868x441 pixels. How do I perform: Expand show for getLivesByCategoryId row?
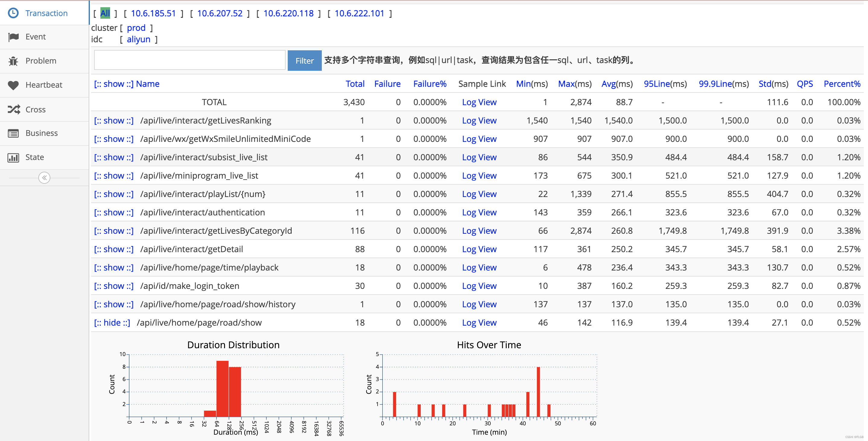click(x=114, y=231)
